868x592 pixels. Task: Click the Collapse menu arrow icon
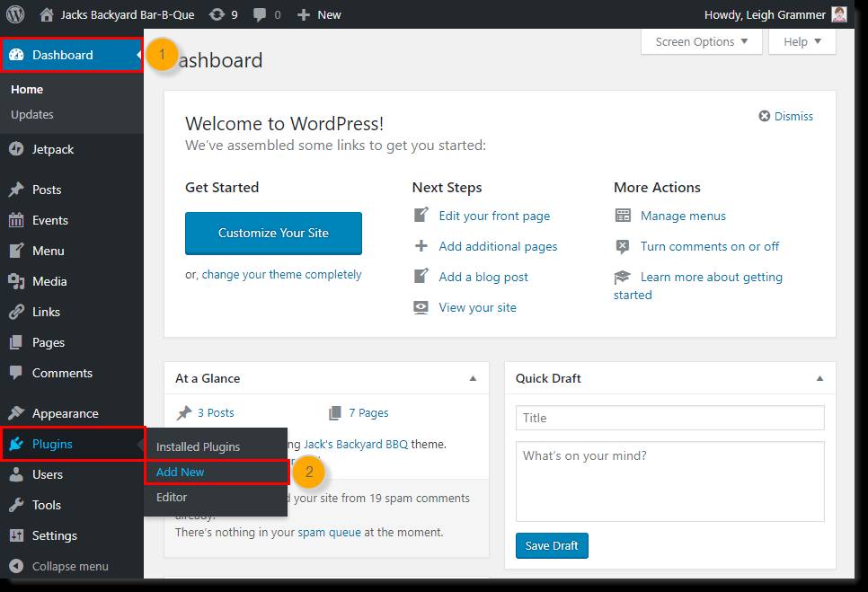point(16,566)
